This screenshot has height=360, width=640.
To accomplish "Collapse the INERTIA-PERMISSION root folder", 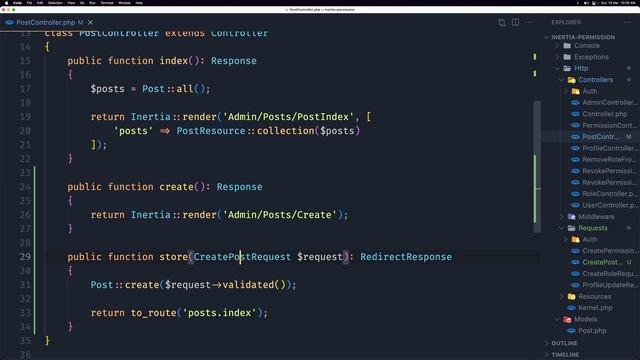I will coord(547,37).
